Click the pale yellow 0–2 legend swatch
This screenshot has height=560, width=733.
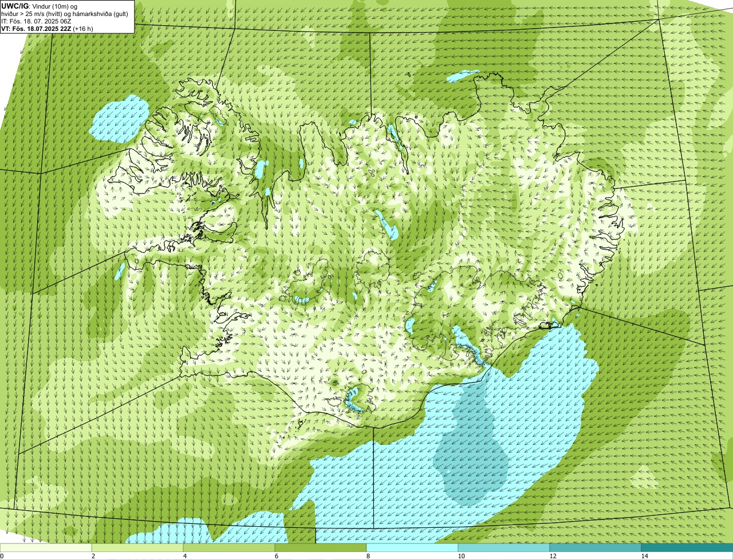46,547
